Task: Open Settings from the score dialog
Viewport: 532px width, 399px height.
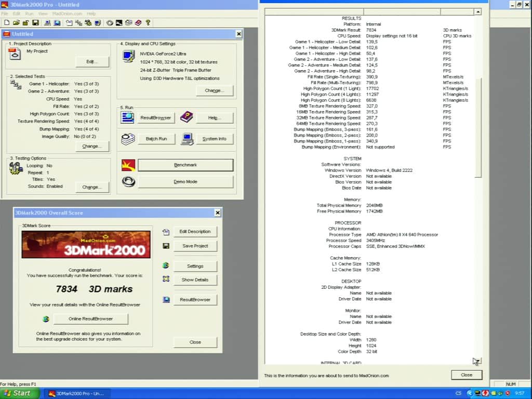Action: click(195, 266)
